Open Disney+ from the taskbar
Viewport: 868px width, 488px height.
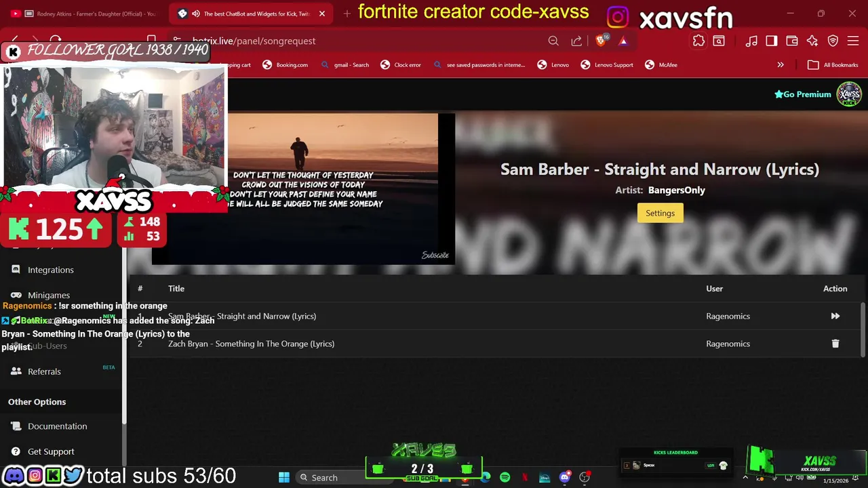545,477
